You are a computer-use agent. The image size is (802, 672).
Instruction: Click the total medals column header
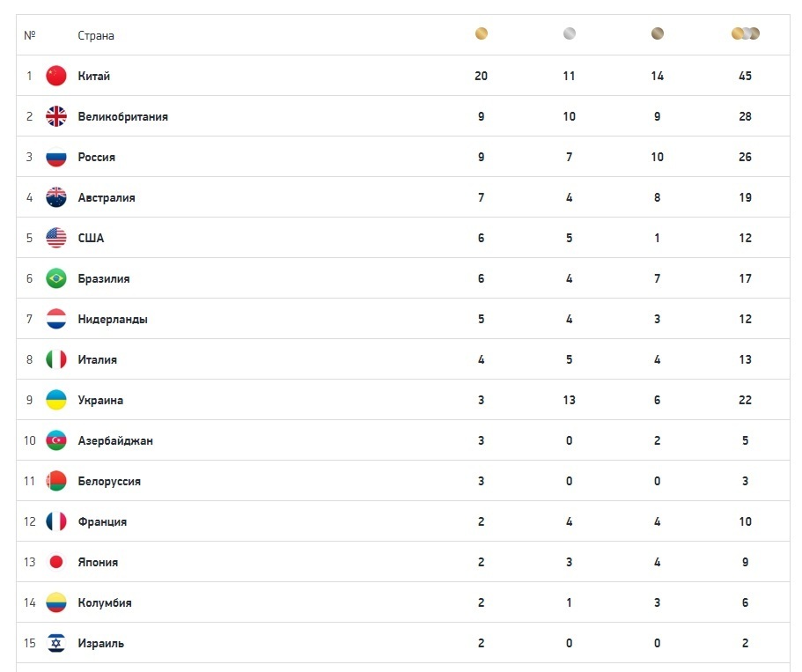point(746,34)
